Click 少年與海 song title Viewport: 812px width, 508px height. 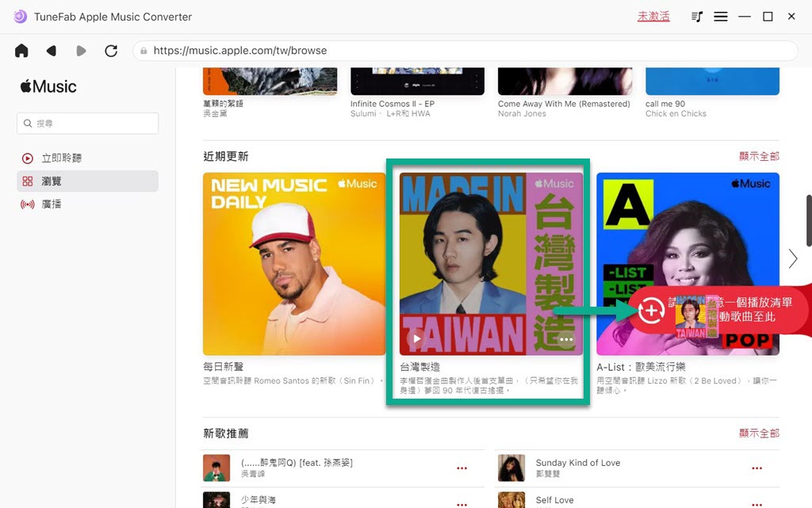tap(259, 500)
